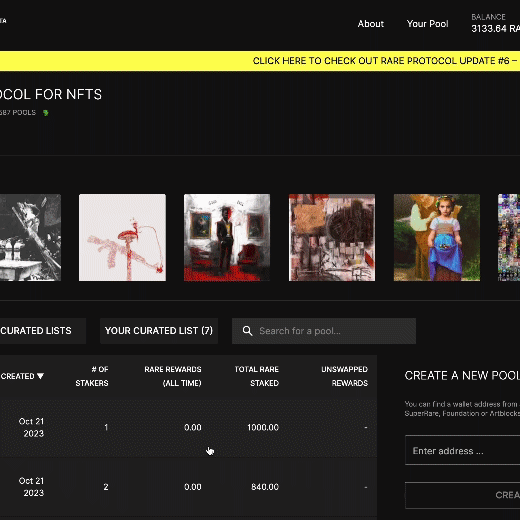Focus the Search for a pool field
520x520 pixels.
point(324,331)
